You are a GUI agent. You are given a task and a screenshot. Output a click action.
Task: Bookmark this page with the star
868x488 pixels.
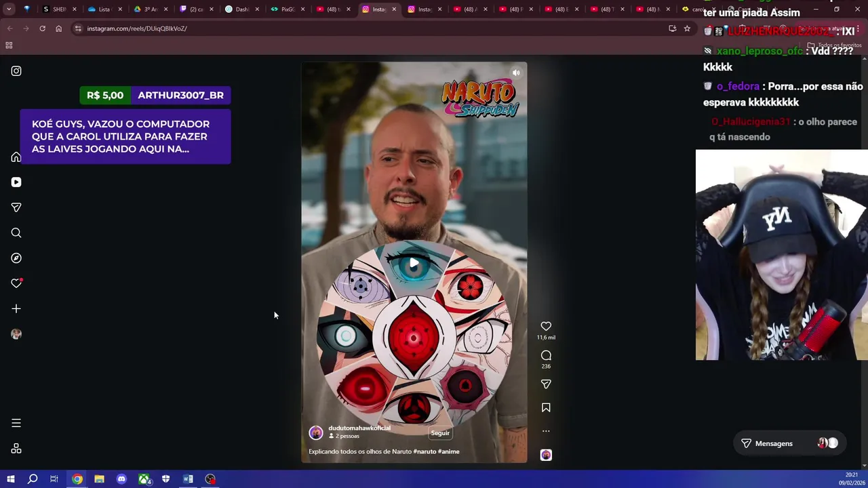point(687,28)
